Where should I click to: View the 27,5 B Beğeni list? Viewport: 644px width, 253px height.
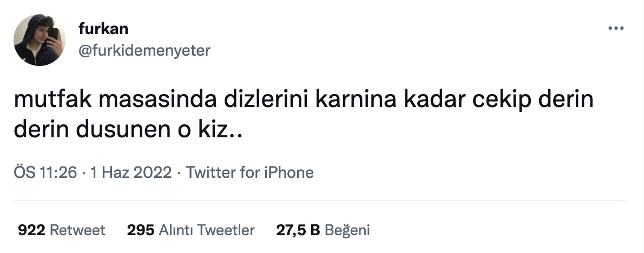pyautogui.click(x=323, y=230)
